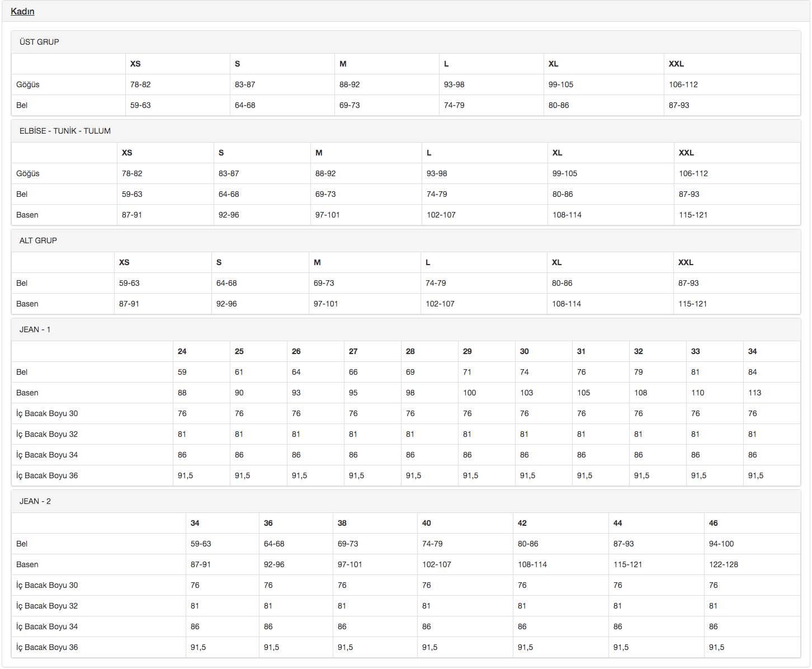Select İç Bacak Boyu 36 row in JEAN - 1
Image resolution: width=812 pixels, height=669 pixels.
[x=47, y=475]
